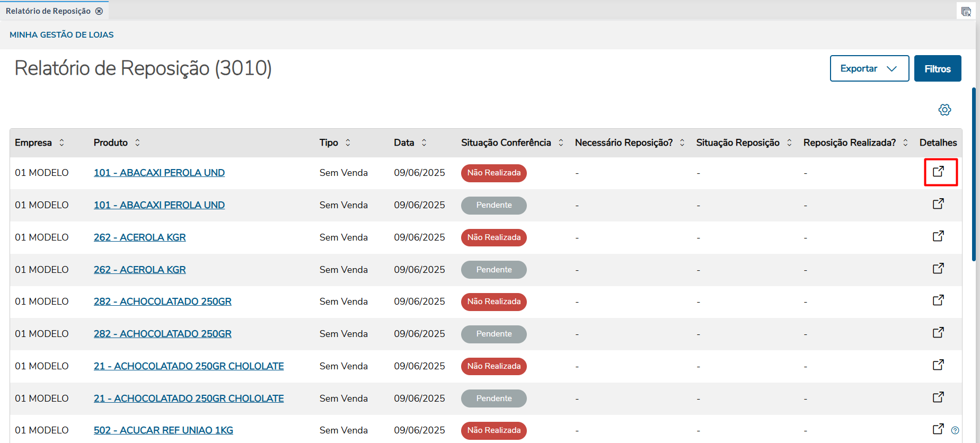Open first 262 - ACEROLA KGR product link
Viewport: 980px width, 443px height.
(139, 237)
